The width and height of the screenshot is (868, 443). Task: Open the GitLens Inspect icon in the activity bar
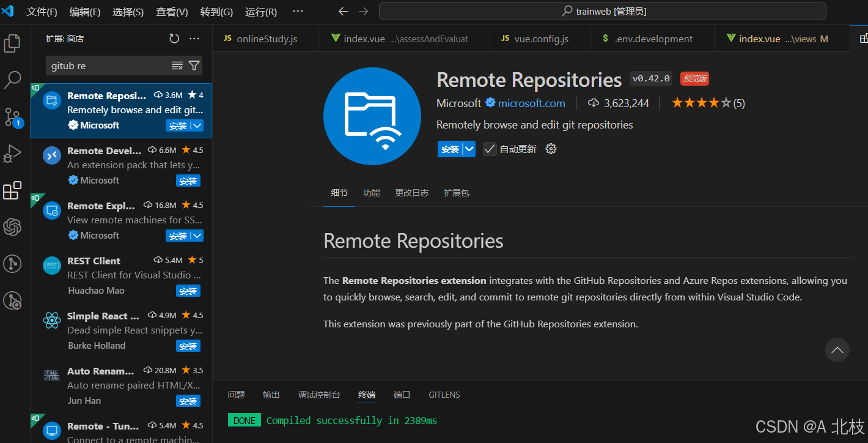12,300
